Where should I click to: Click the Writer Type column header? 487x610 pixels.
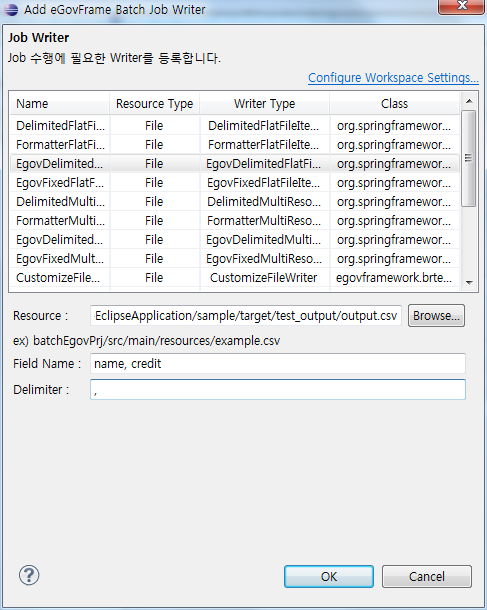tap(265, 103)
